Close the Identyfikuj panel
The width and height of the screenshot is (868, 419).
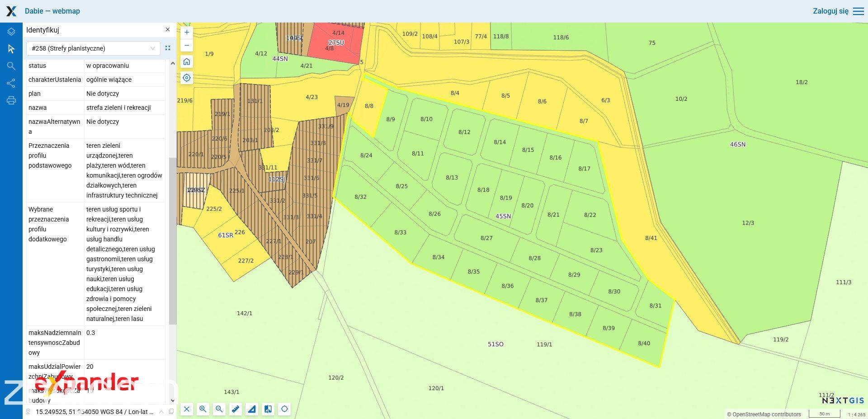click(x=168, y=29)
